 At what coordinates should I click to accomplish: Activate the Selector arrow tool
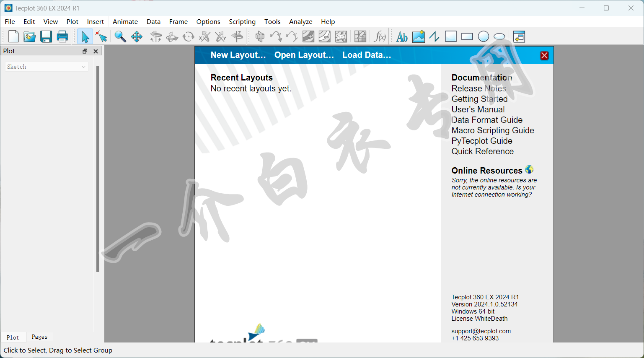[85, 37]
